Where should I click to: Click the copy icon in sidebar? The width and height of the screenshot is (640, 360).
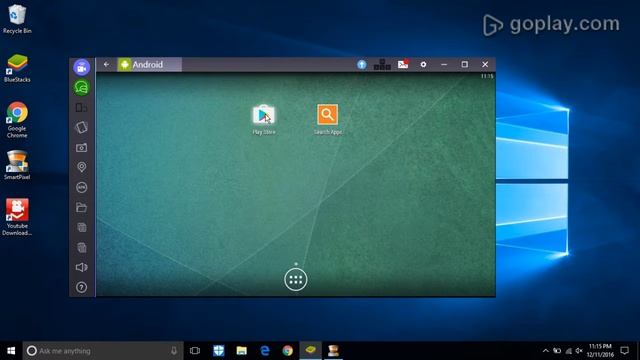[81, 227]
